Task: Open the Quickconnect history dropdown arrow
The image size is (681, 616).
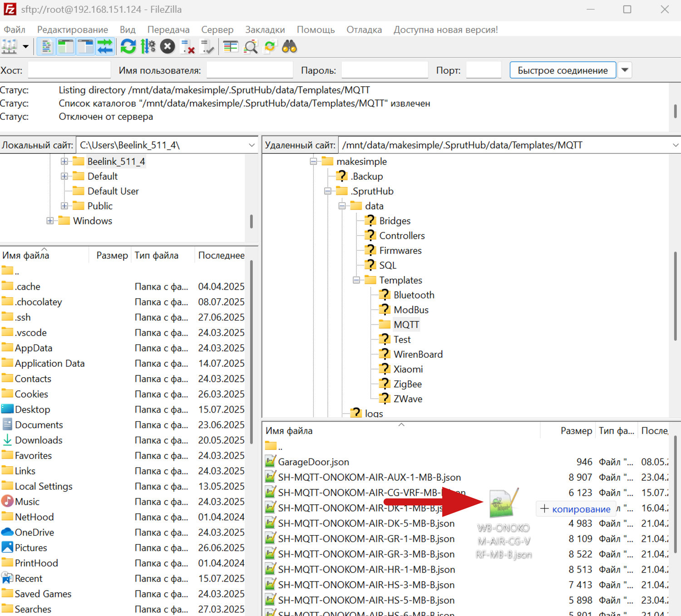Action: coord(625,70)
